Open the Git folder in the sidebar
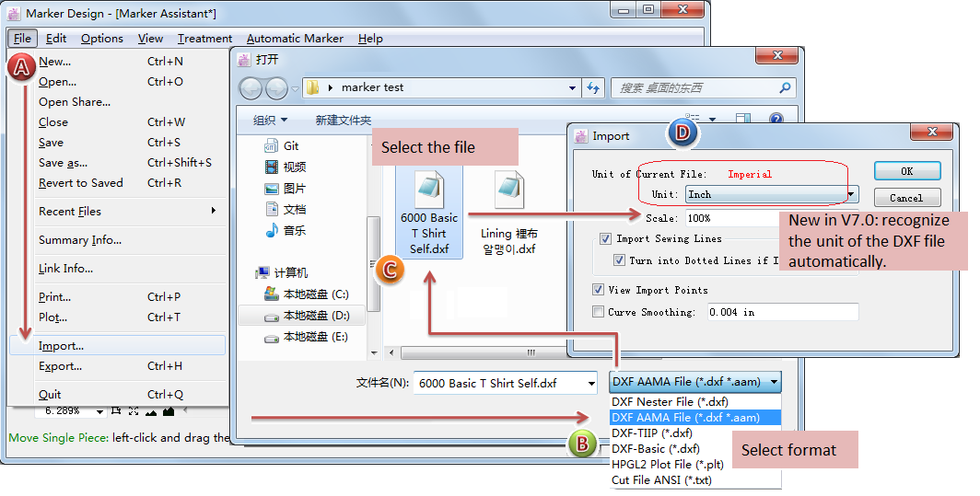This screenshot has height=496, width=980. pyautogui.click(x=271, y=145)
